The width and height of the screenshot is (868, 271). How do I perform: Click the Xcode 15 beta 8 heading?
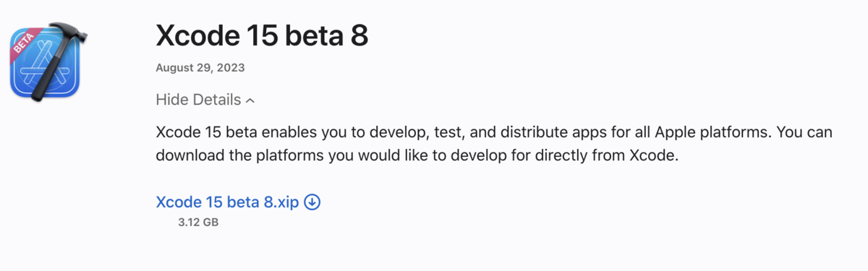(262, 35)
